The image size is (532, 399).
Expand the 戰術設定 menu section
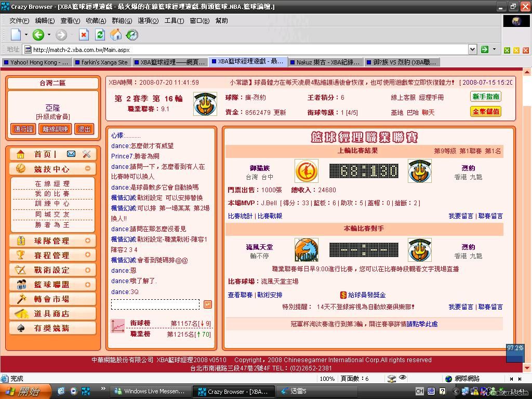coord(87,270)
